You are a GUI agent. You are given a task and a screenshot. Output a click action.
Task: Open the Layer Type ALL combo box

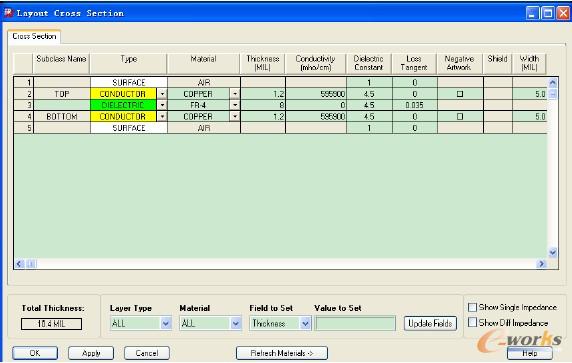click(140, 323)
